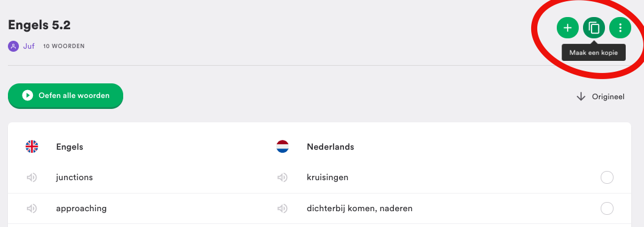Play audio for English word approaching

coord(32,209)
